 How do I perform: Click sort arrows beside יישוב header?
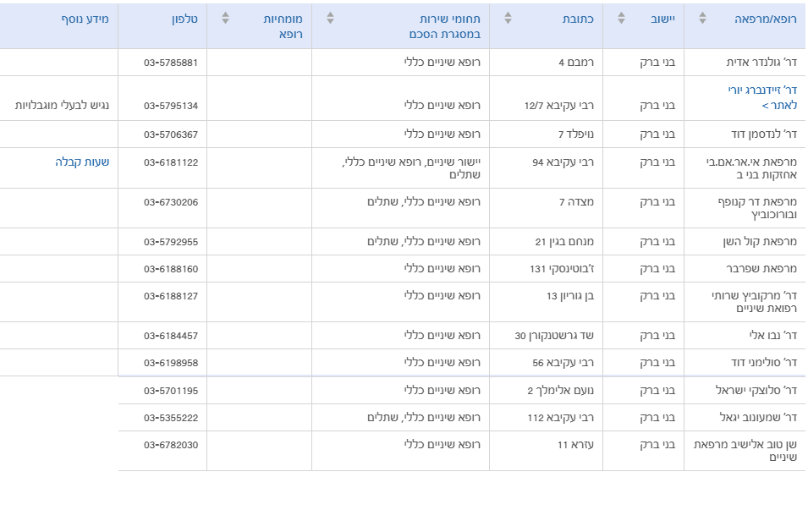622,18
